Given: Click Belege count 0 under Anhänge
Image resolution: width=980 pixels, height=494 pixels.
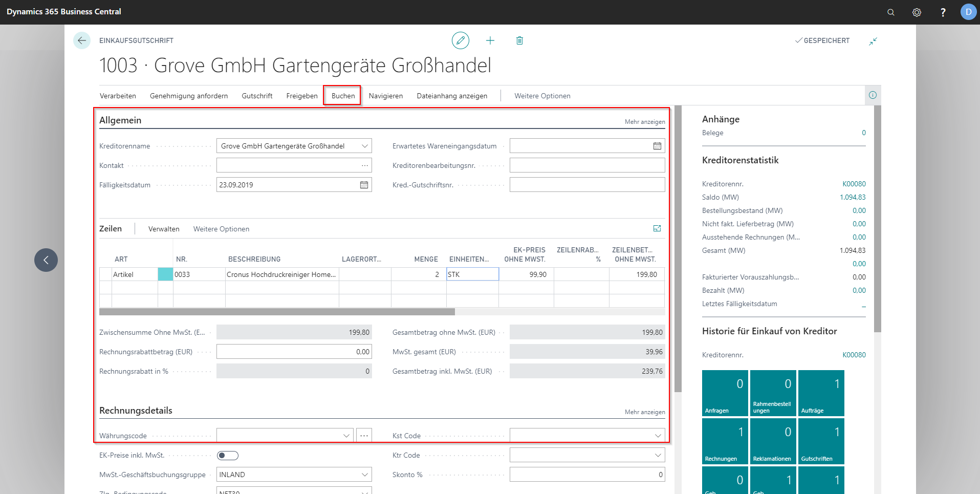Looking at the screenshot, I should [x=864, y=133].
